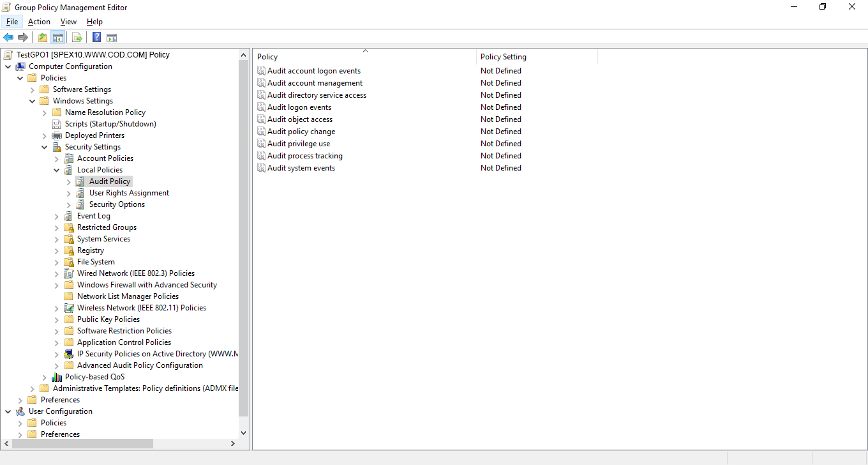Expand the Audit Policy chevron
The width and height of the screenshot is (868, 465).
[68, 181]
